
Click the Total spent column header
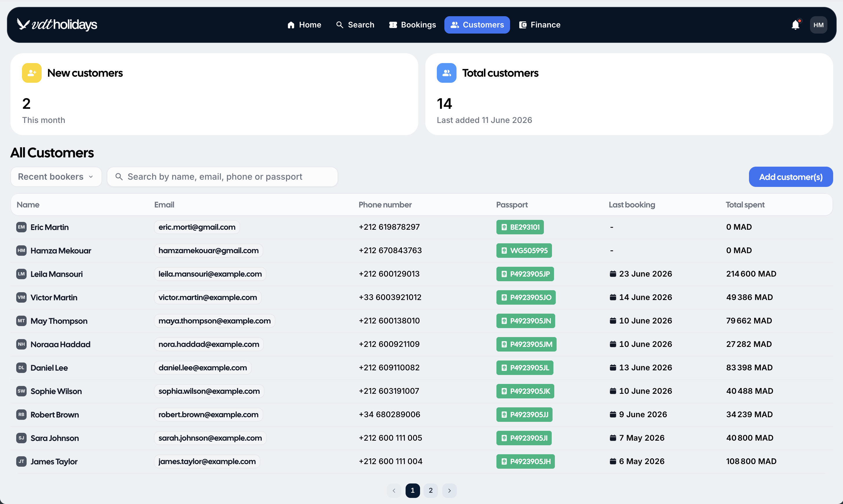coord(745,205)
